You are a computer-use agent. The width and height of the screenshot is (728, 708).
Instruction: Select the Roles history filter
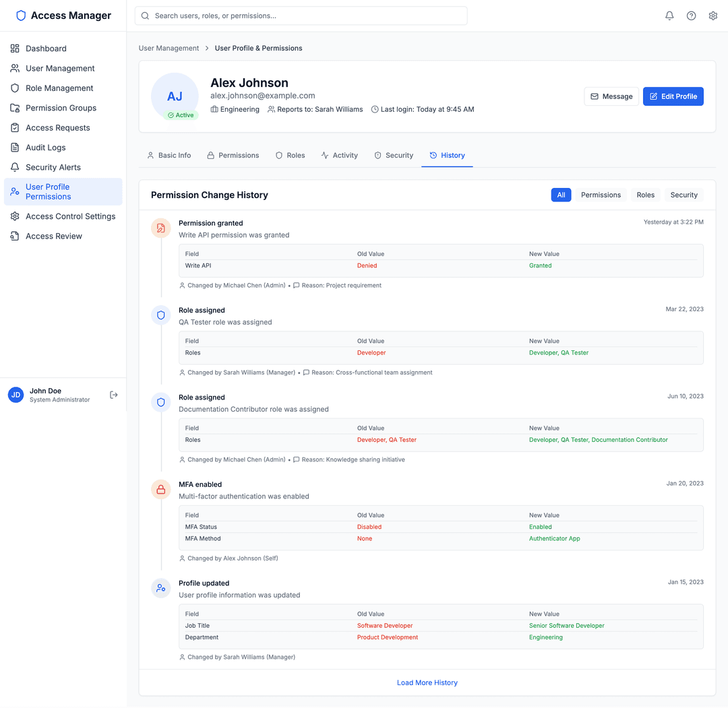(x=645, y=195)
